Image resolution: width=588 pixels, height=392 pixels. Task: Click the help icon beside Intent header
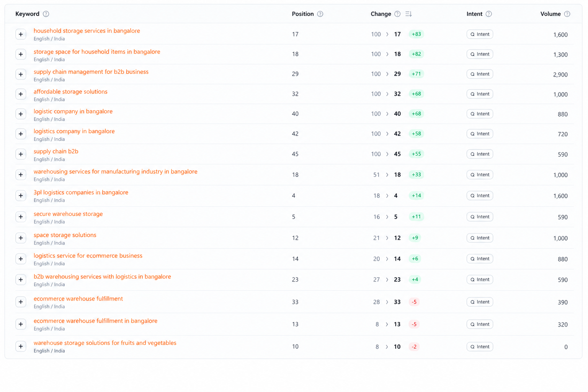[x=488, y=14]
